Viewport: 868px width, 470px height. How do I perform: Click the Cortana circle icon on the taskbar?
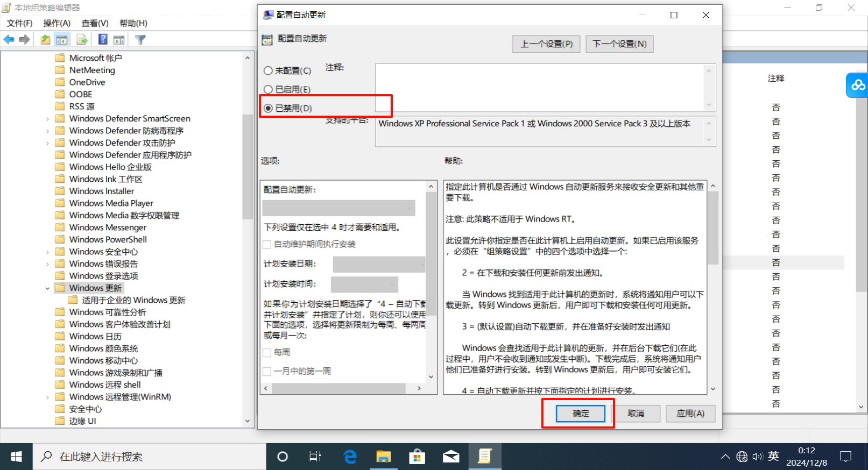283,457
